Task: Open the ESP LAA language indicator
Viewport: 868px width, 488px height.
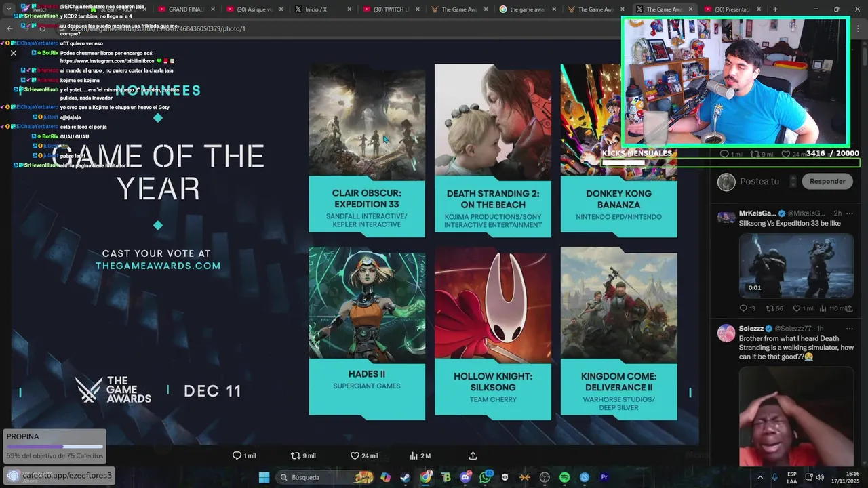Action: pyautogui.click(x=792, y=477)
